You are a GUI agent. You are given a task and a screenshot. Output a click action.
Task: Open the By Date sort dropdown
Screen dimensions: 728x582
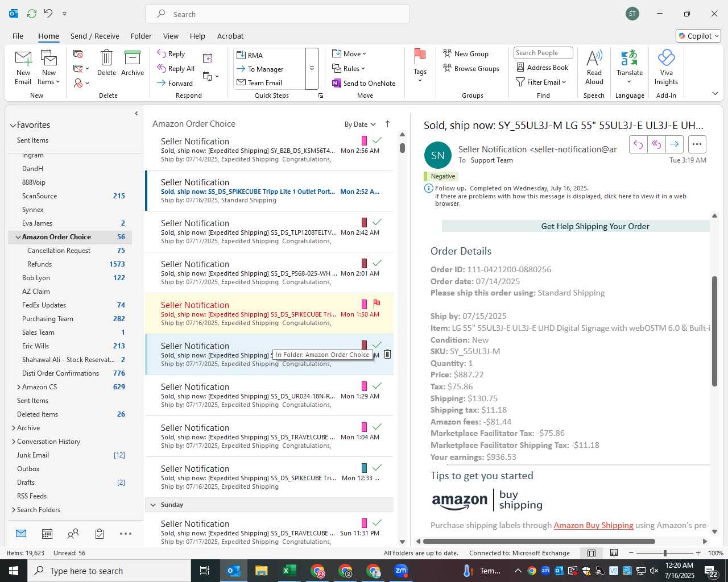[x=360, y=124]
